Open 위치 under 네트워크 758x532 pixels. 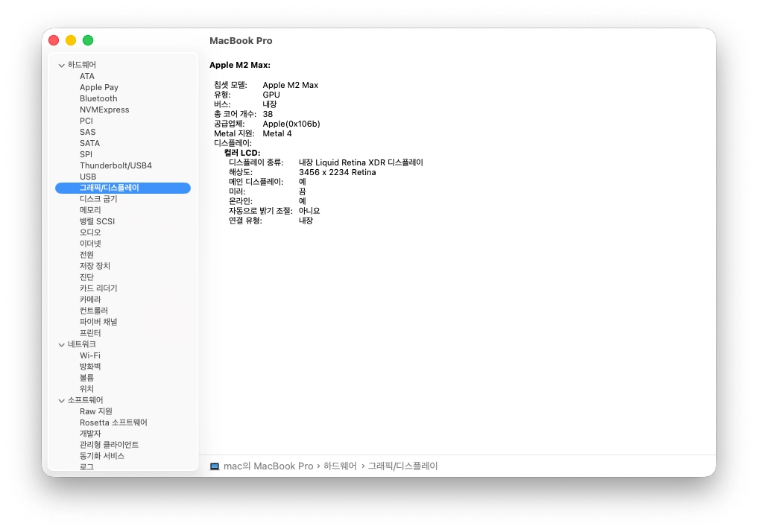(86, 389)
